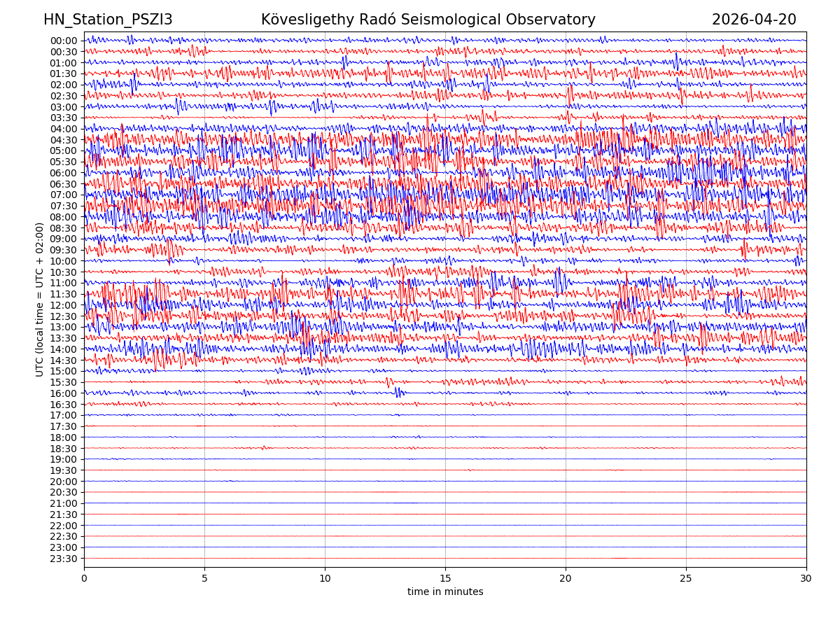Viewport: 840px width, 630px height.
Task: Click the HN_Station_PSZI3 station title
Action: 108,20
